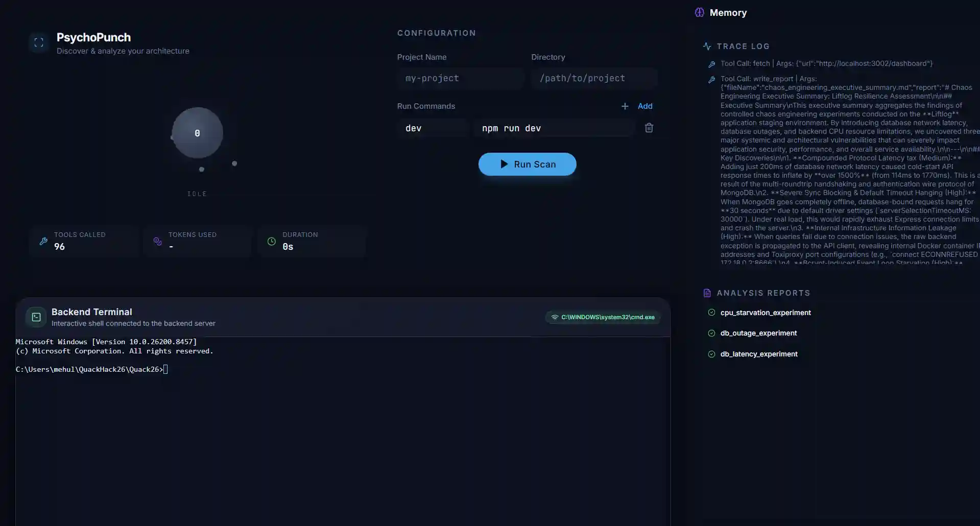The width and height of the screenshot is (980, 526).
Task: Click the wrench icon beside the fetch tool call
Action: [x=711, y=64]
